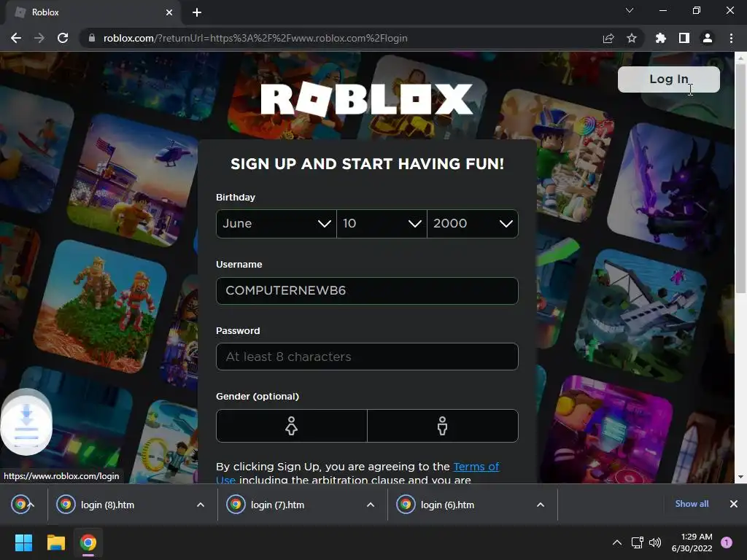
Task: Switch to the Roblox tab
Action: point(93,12)
